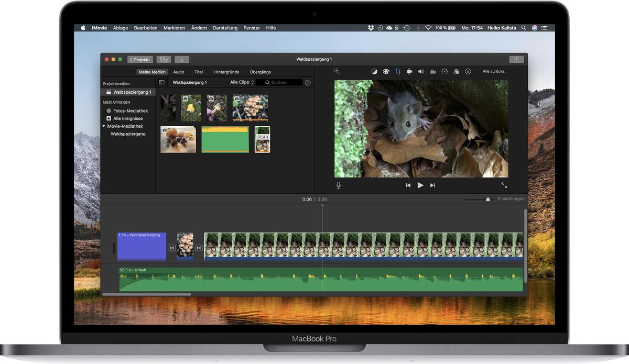Switch to the Titel tab
Viewport: 629px width, 364px height.
(199, 72)
